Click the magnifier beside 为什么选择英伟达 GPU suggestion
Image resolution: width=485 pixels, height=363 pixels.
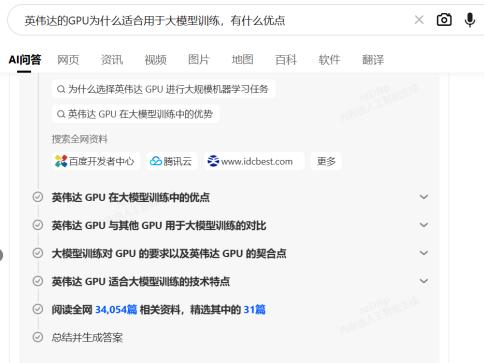pos(61,89)
